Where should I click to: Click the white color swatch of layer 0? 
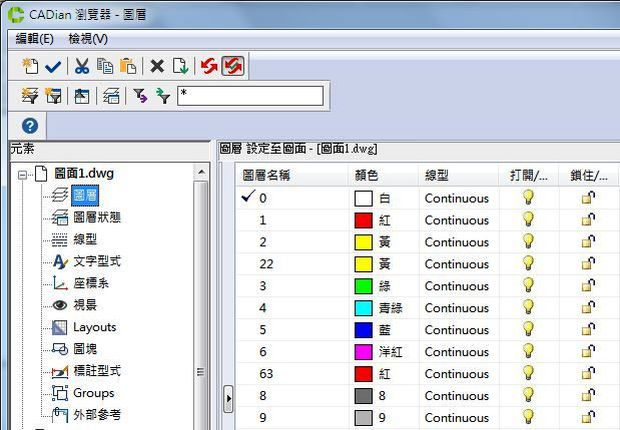coord(363,198)
